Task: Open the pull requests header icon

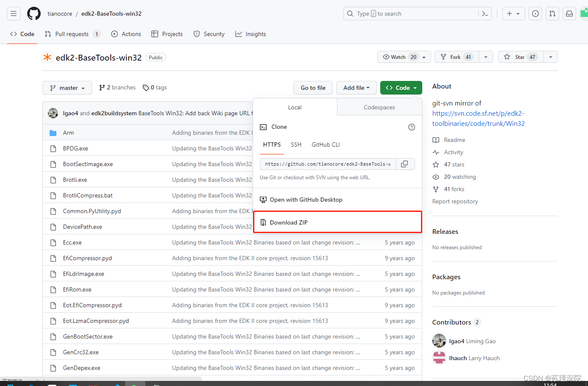Action: (552, 14)
